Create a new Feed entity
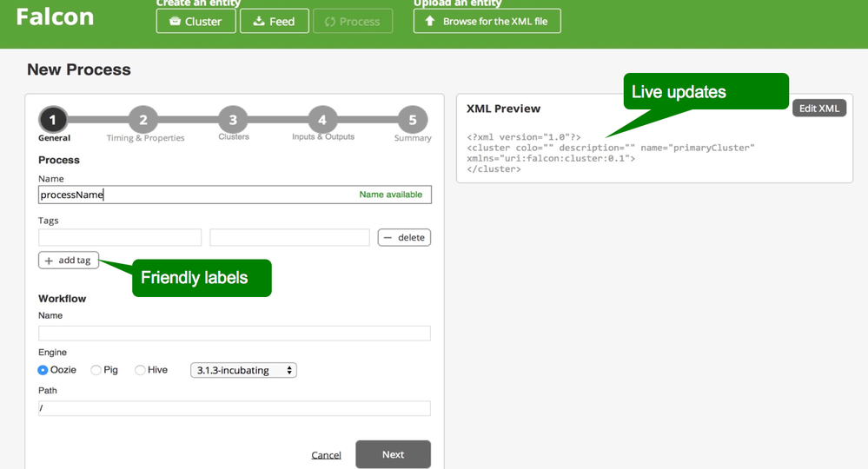The image size is (868, 469). (x=275, y=21)
